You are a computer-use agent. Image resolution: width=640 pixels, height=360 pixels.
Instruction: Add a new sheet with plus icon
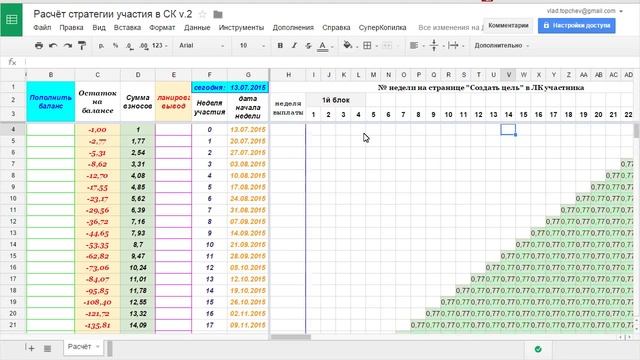pyautogui.click(x=30, y=348)
